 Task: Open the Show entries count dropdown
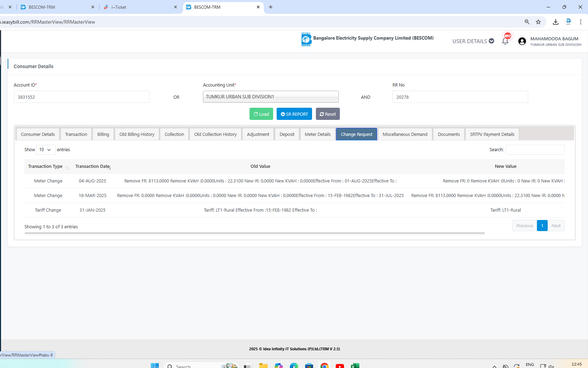pyautogui.click(x=46, y=150)
